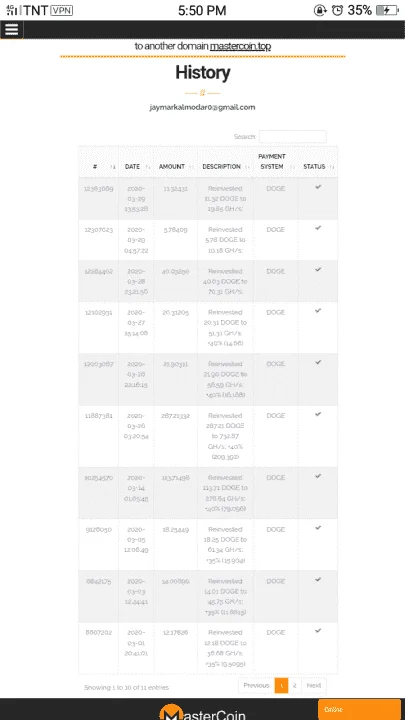The height and width of the screenshot is (720, 405).
Task: Open the hamburger menu icon
Action: tap(11, 29)
